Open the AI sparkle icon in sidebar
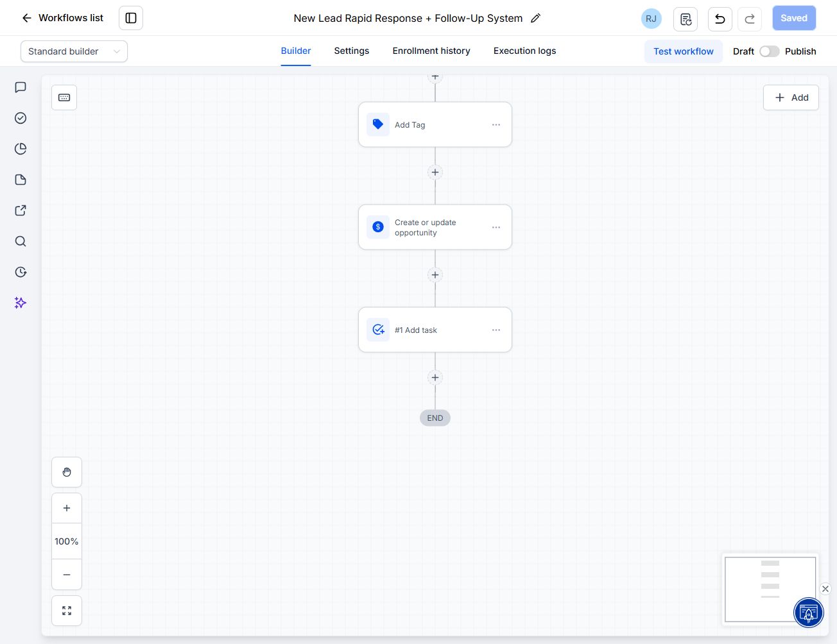 [21, 303]
